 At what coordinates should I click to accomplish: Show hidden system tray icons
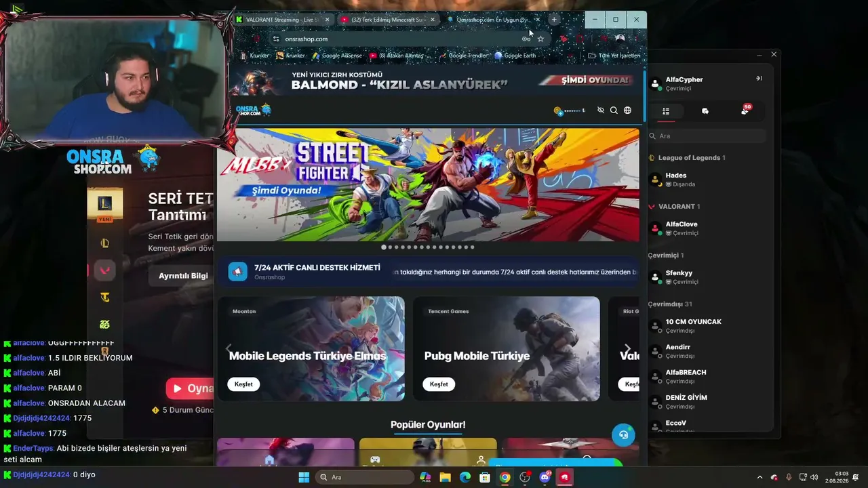click(x=759, y=477)
